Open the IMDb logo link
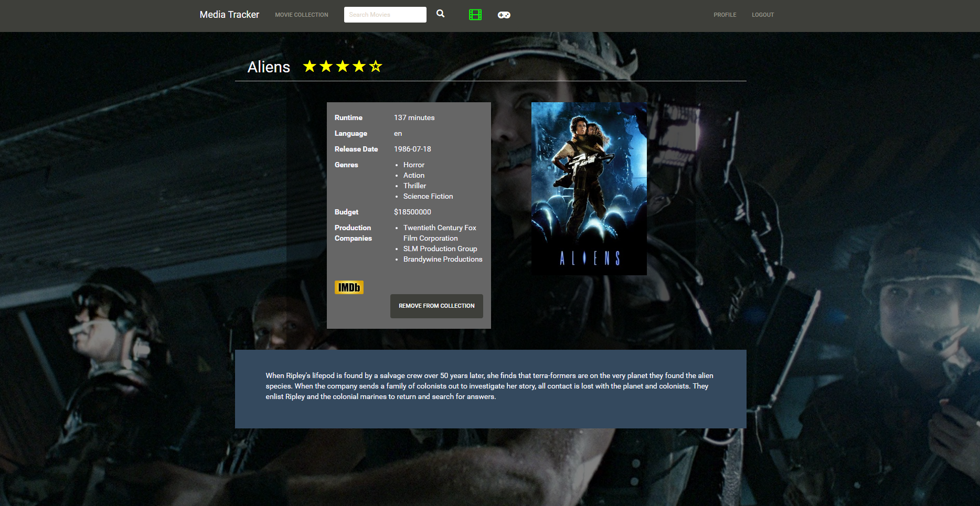The width and height of the screenshot is (980, 506). coord(349,287)
